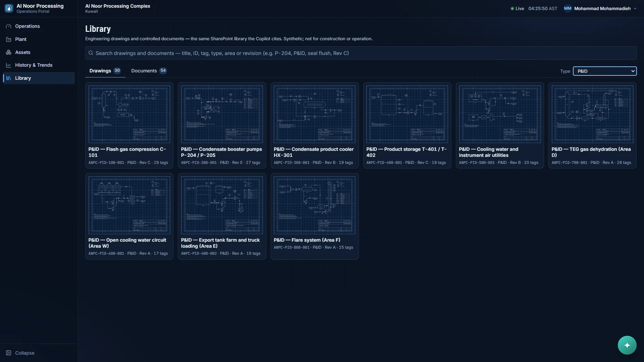Open Flash gas compression C-101 drawing thumbnail

click(129, 114)
